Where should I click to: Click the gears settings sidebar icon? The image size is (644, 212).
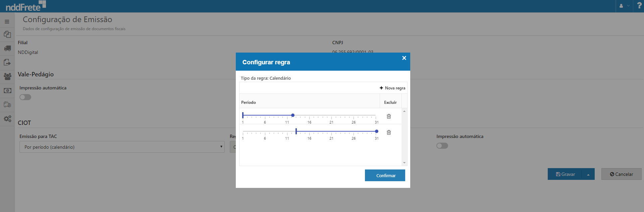7,119
